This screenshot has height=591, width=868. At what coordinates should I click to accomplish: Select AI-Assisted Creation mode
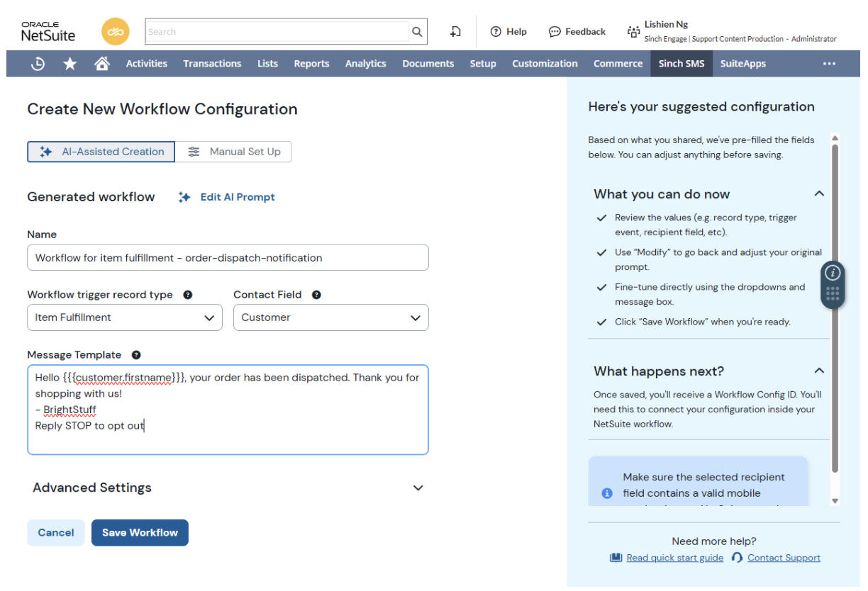[101, 152]
